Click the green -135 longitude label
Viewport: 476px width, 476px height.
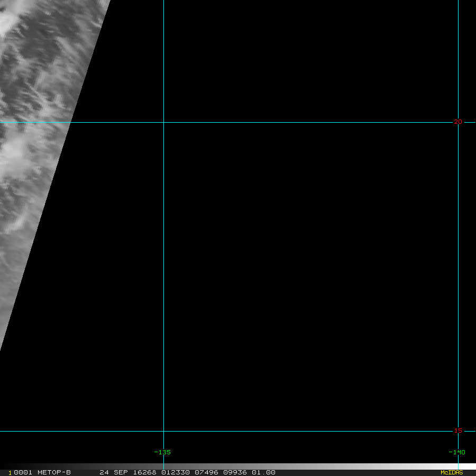162,452
